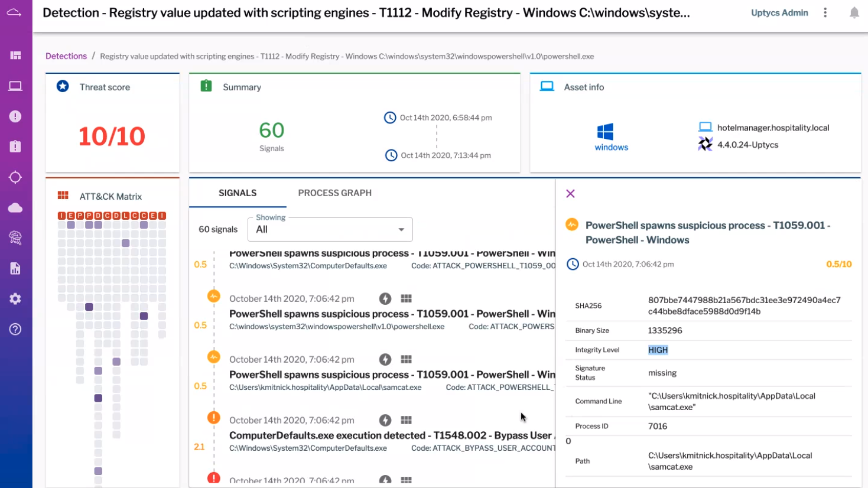Click the Signature Status value 'missing'

point(662,373)
